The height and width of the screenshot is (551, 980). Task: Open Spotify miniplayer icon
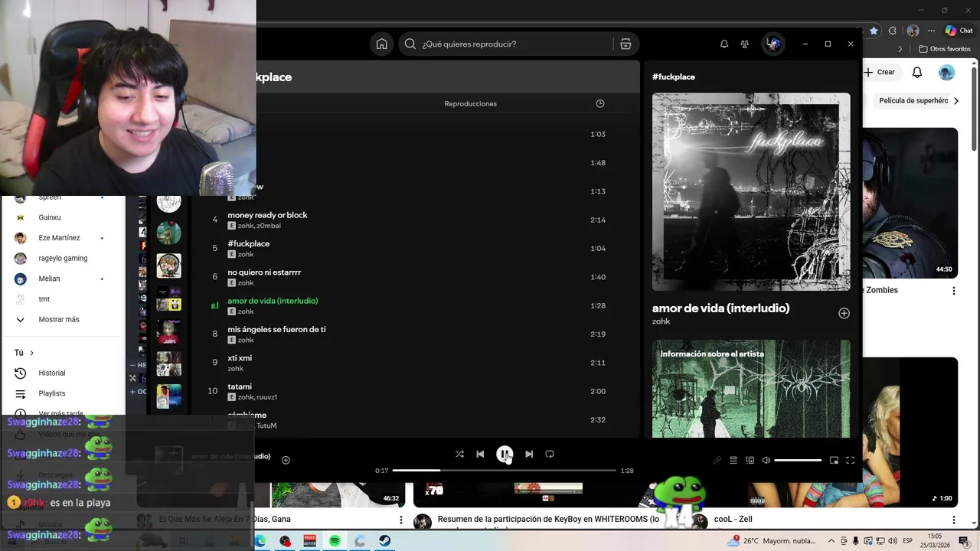point(834,460)
